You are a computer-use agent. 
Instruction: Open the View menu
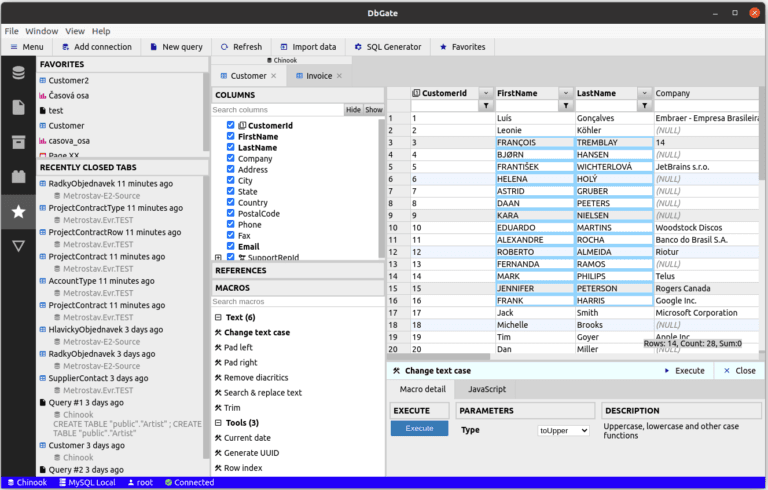(x=75, y=31)
